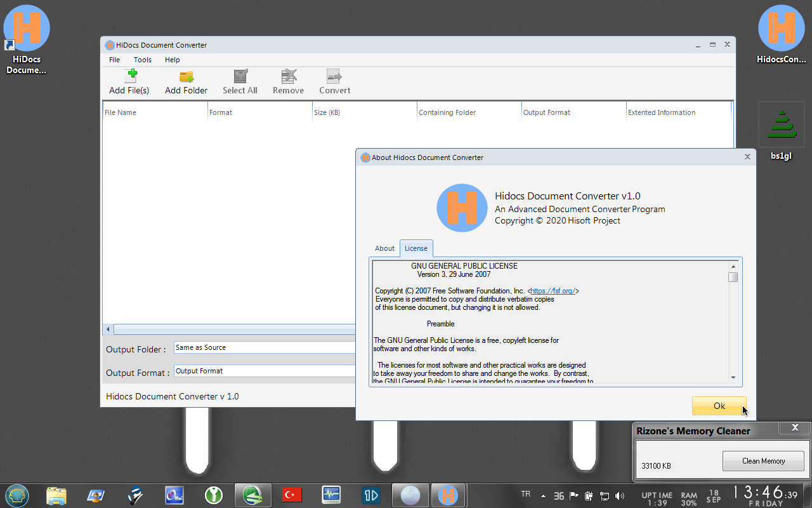Click the Containing Folder column header
The height and width of the screenshot is (508, 812).
tap(469, 112)
